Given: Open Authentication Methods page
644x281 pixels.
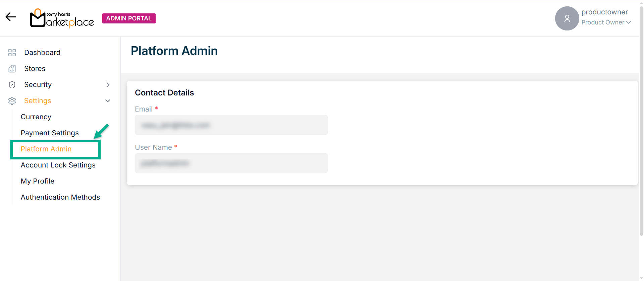Looking at the screenshot, I should [60, 197].
